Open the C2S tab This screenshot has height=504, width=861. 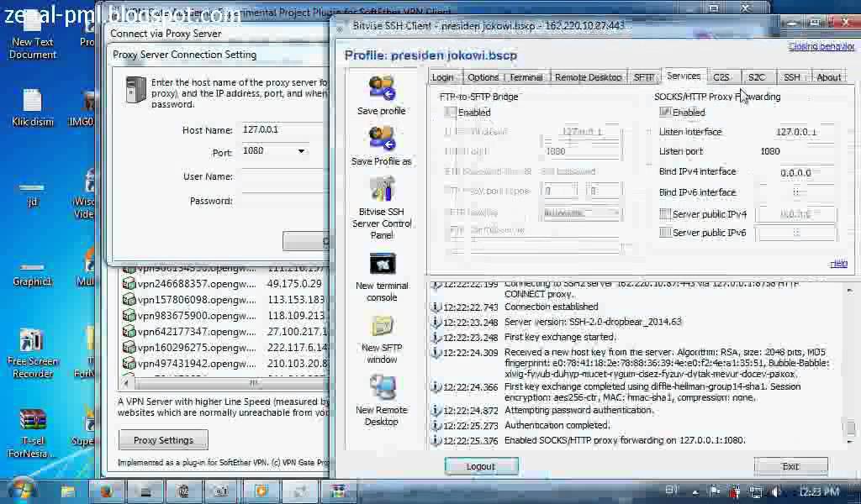(x=721, y=77)
